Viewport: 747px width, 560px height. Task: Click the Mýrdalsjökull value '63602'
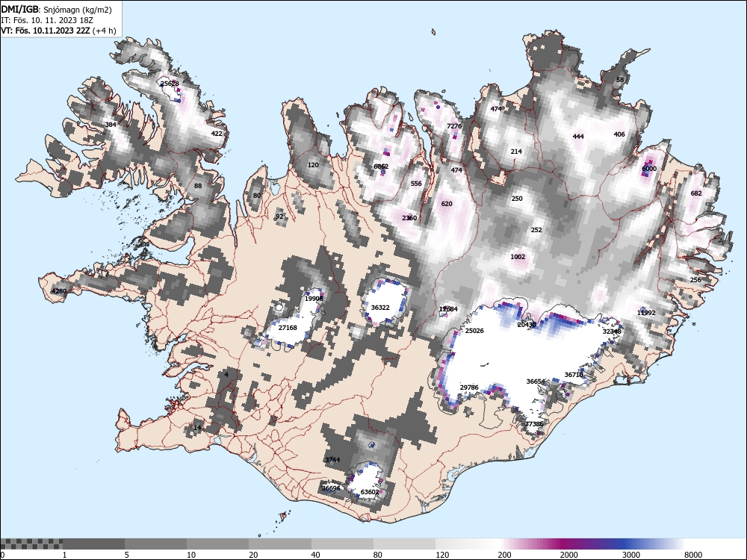tap(370, 492)
